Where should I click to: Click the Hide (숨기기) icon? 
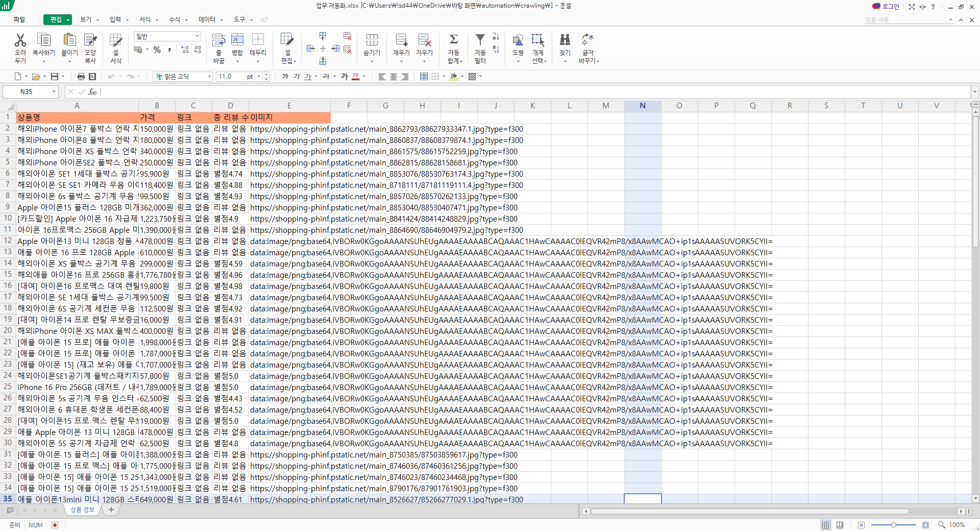372,40
